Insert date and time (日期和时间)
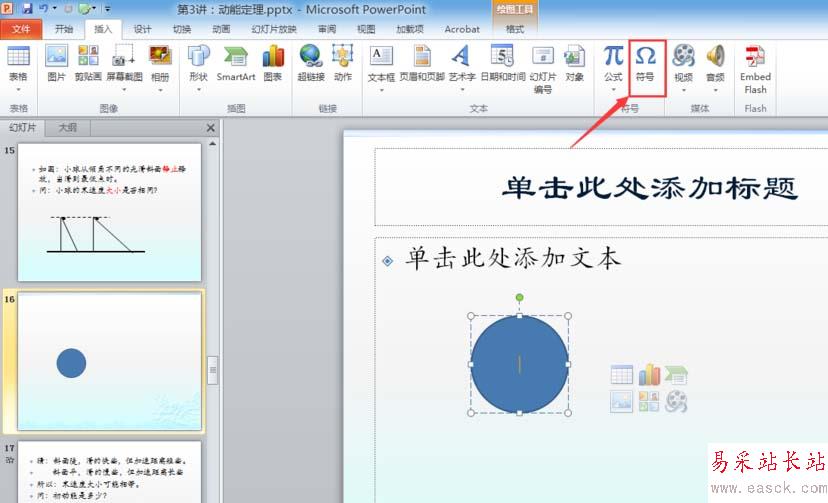The height and width of the screenshot is (503, 828). [503, 63]
